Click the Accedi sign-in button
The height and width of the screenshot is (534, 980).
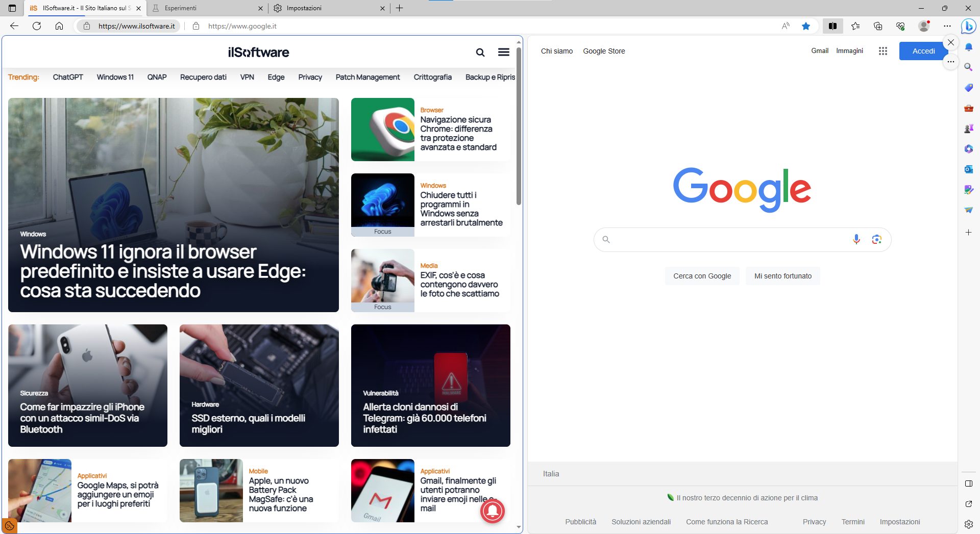[923, 51]
